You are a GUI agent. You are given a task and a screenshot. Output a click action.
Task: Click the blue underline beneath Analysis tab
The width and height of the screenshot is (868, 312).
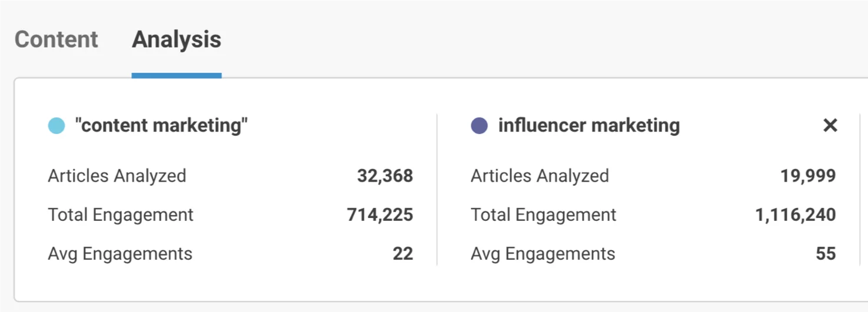pyautogui.click(x=177, y=75)
